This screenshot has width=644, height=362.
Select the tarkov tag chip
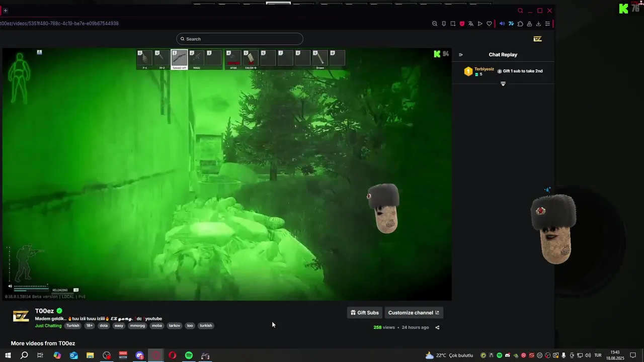coord(175,326)
